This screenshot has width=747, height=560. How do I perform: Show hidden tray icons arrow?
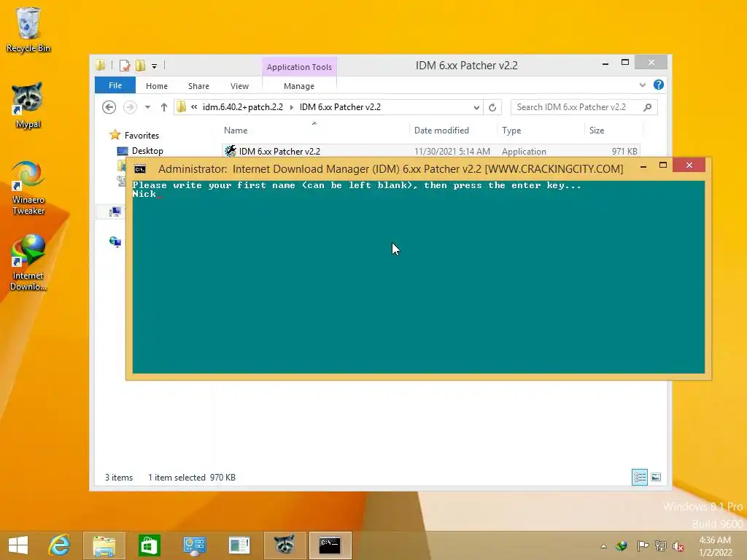(603, 546)
